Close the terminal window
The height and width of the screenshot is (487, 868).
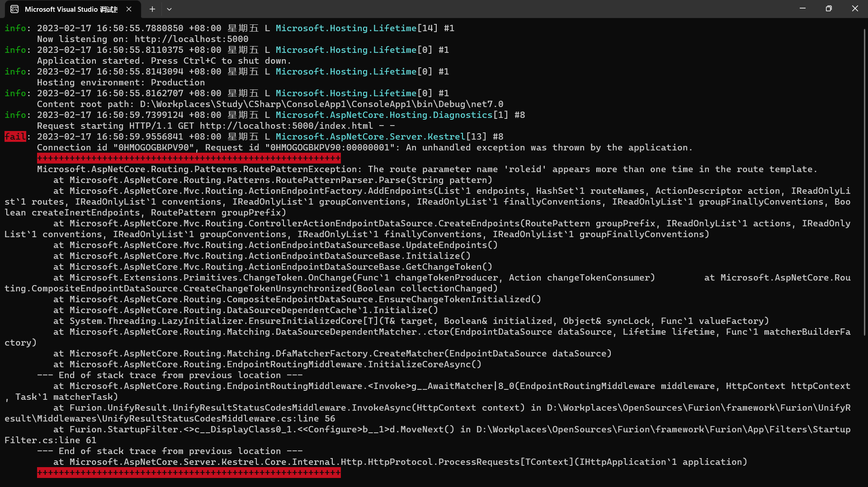tap(855, 9)
